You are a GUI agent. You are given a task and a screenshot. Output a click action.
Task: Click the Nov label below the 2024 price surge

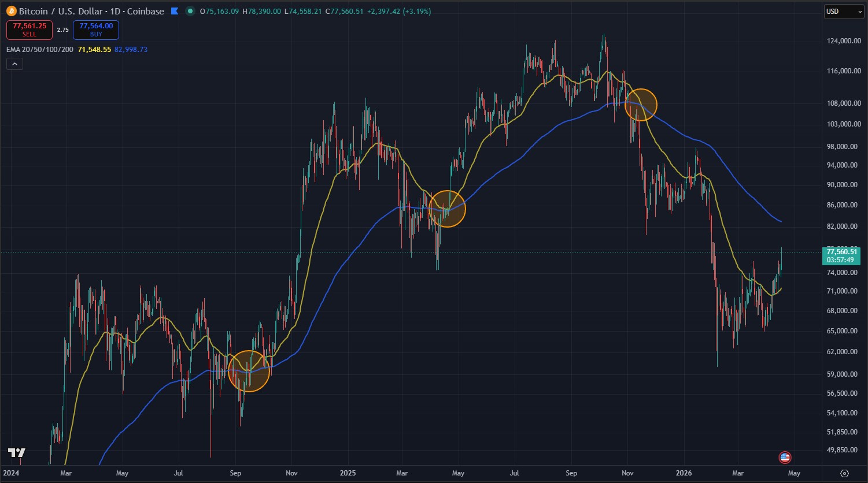291,473
